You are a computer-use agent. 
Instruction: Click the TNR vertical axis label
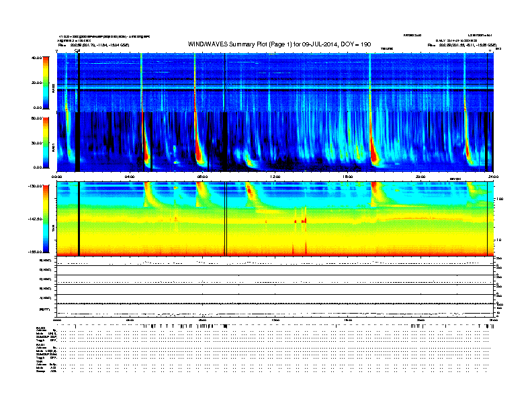tap(53, 229)
